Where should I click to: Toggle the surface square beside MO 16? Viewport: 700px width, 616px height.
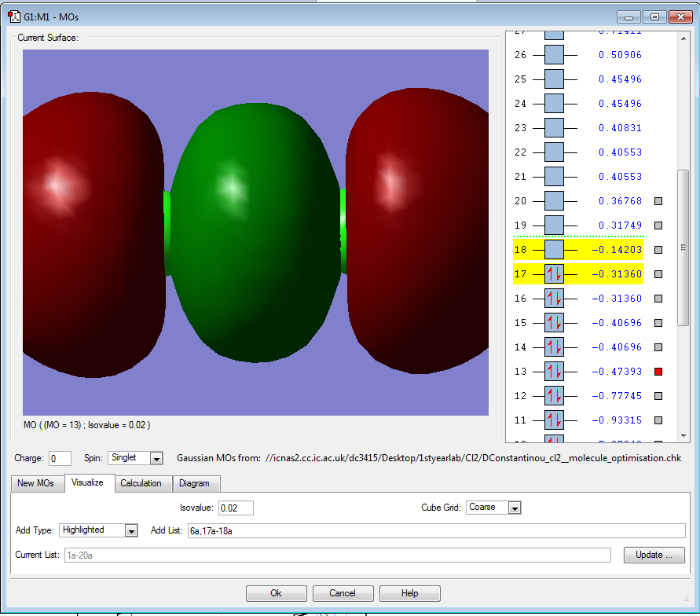(658, 299)
